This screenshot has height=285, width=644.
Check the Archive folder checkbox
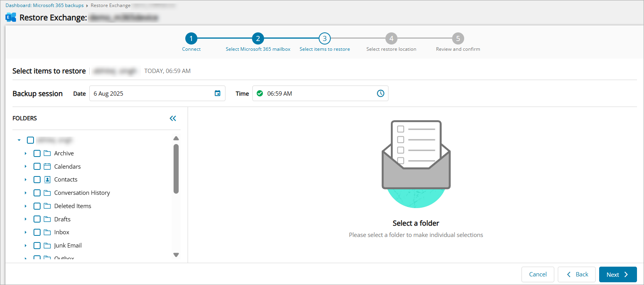coord(37,153)
